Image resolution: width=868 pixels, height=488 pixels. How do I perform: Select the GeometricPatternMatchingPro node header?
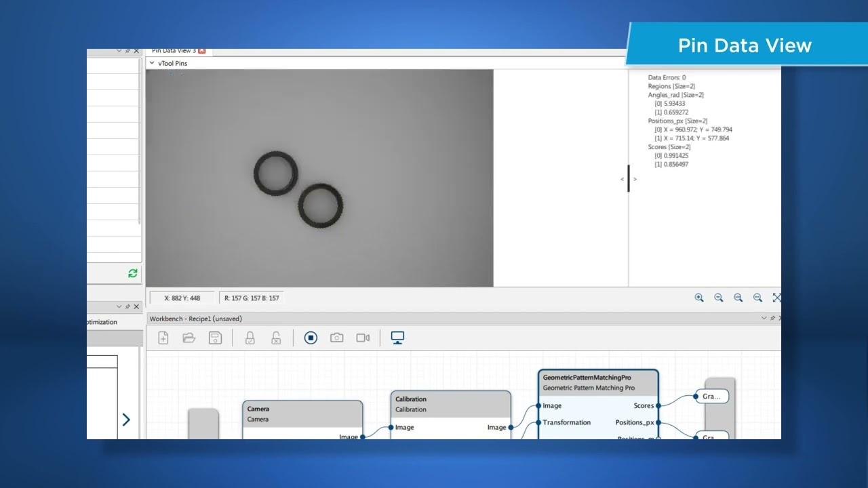pos(598,382)
